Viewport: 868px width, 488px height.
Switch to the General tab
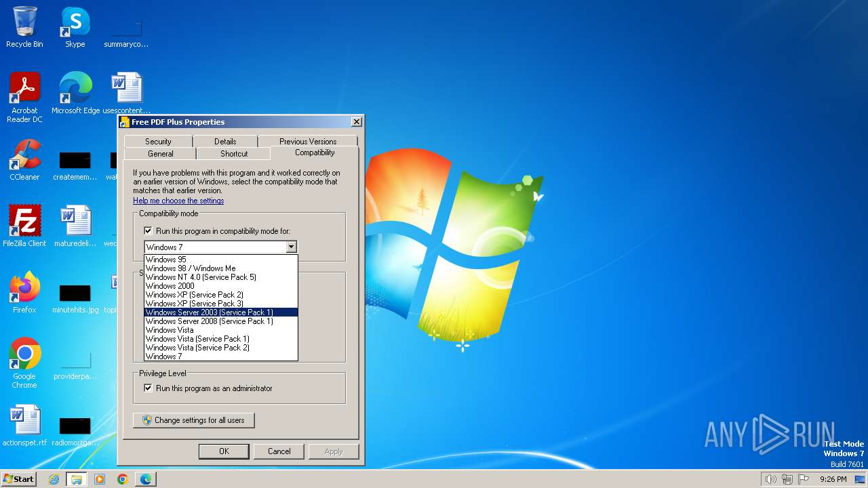coord(161,154)
